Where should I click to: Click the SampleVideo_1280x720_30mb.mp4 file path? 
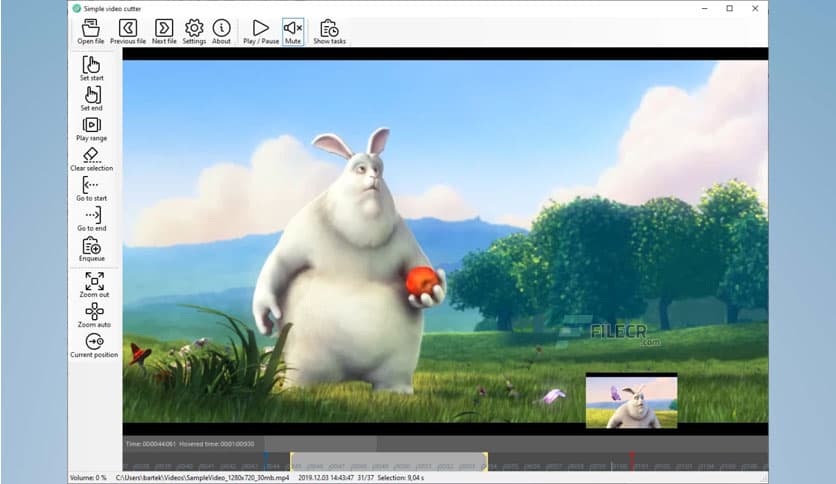pyautogui.click(x=203, y=478)
